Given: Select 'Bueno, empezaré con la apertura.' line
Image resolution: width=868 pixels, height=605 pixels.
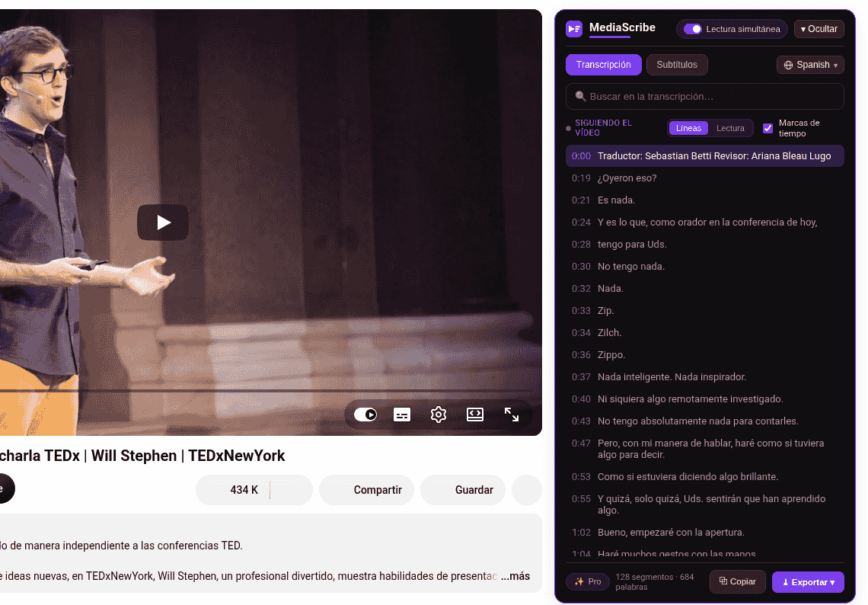Looking at the screenshot, I should (705, 533).
